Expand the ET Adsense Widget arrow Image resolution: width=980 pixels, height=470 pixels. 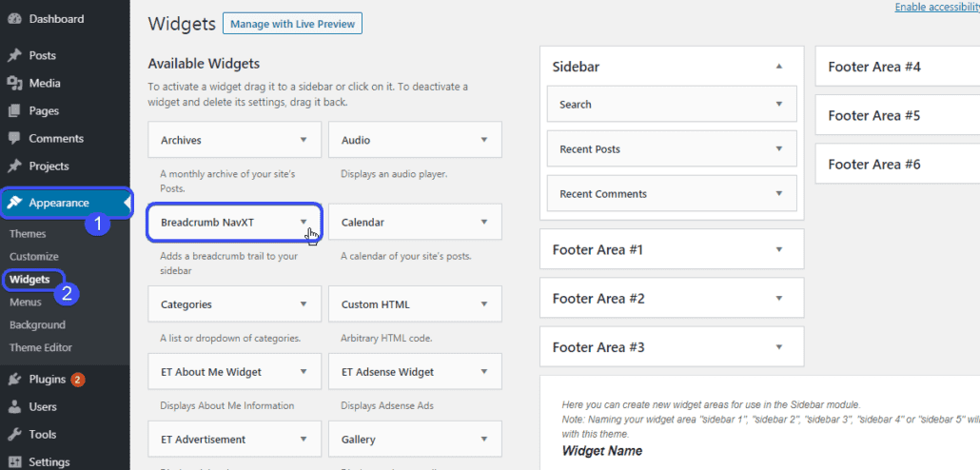coord(483,371)
